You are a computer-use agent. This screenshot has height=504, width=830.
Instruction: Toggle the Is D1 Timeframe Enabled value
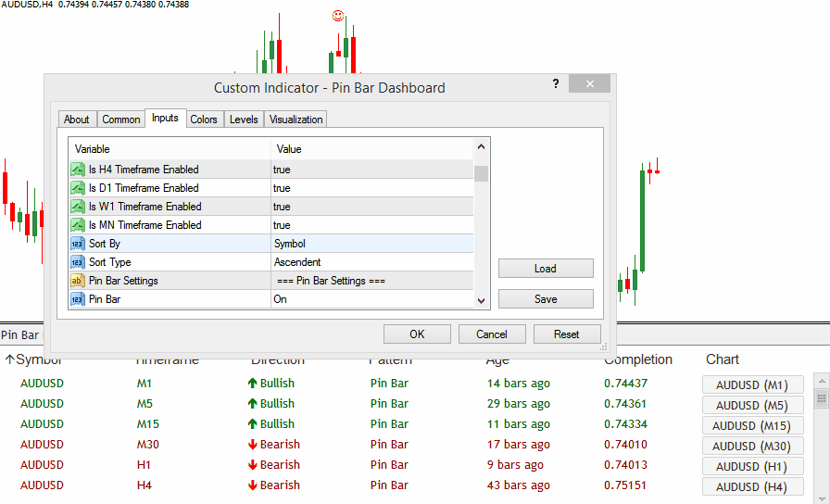tap(371, 188)
